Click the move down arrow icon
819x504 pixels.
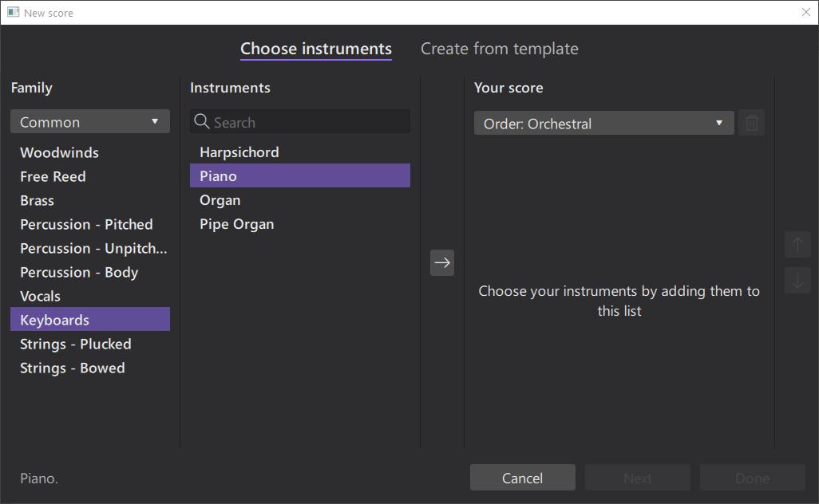tap(797, 280)
